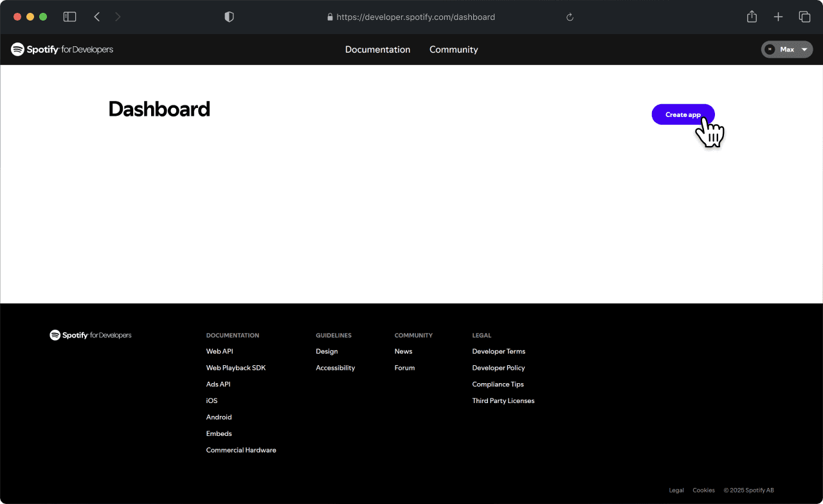This screenshot has width=823, height=504.
Task: Open the iOS footer link
Action: (x=212, y=401)
